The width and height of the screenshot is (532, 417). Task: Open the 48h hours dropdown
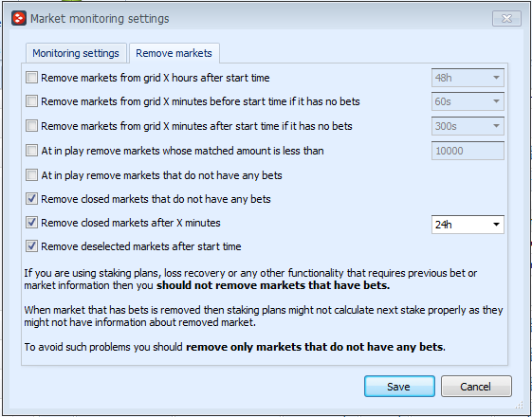(468, 78)
